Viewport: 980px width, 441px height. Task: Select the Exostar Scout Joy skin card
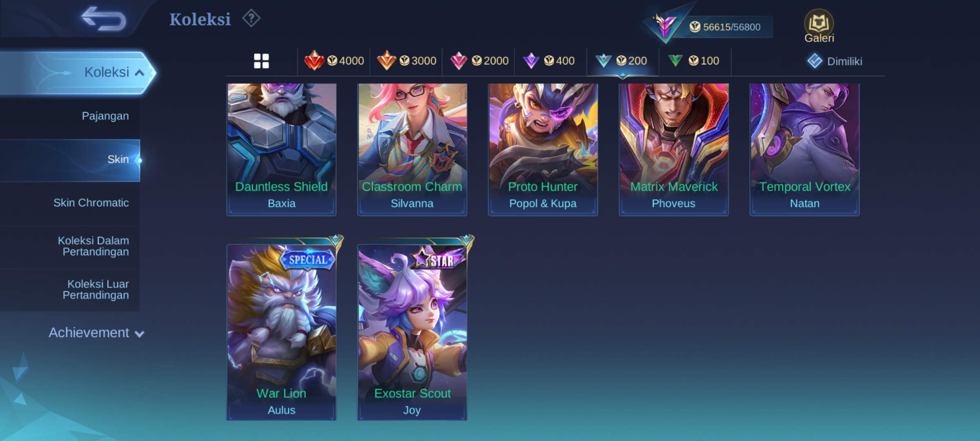pos(412,332)
